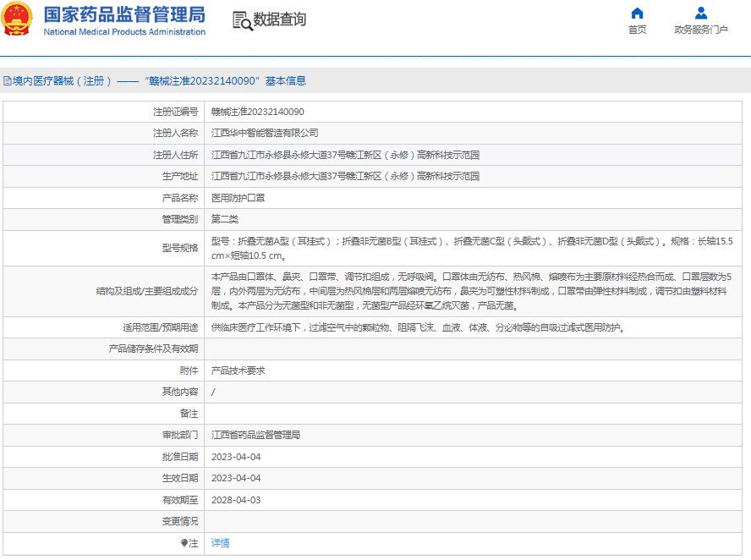This screenshot has height=560, width=751.
Task: Click the 注册人住所 label
Action: [x=175, y=155]
